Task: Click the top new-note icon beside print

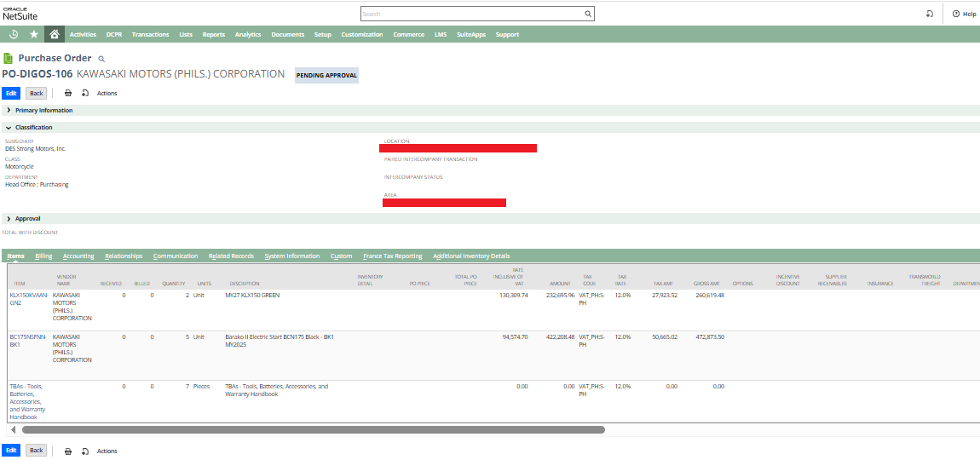Action: point(85,93)
